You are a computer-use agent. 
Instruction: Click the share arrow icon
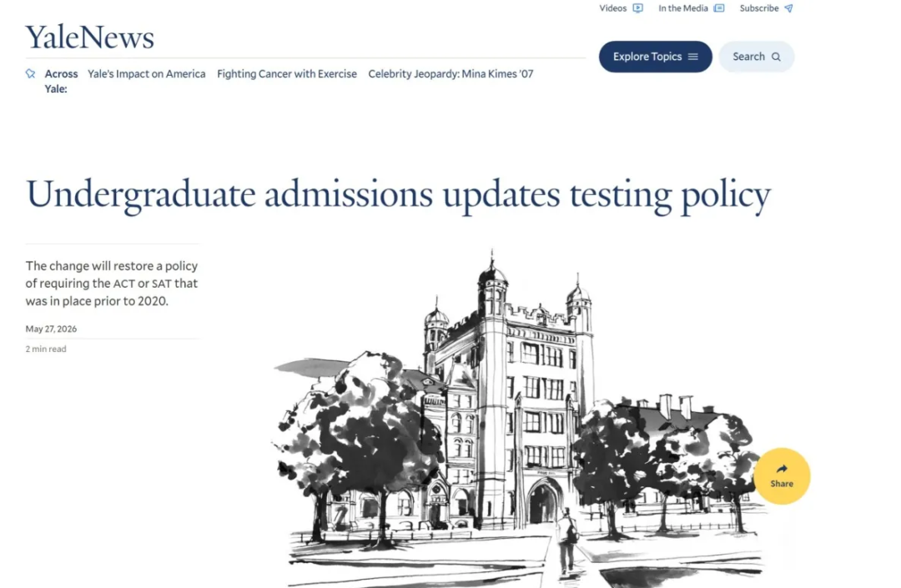[782, 469]
